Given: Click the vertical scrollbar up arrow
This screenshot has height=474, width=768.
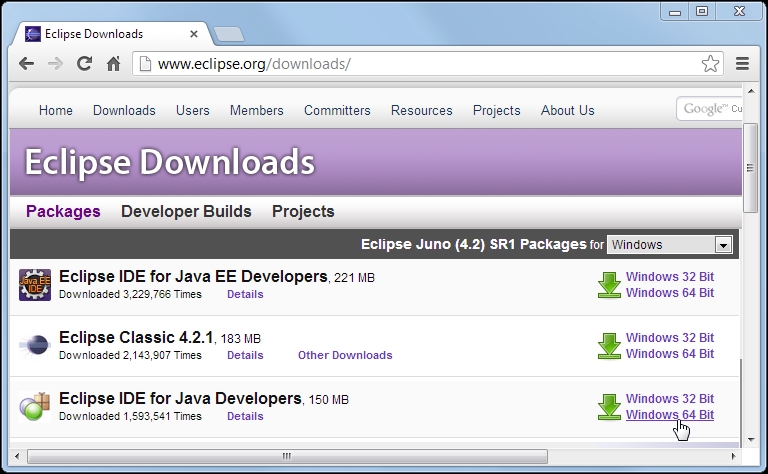Looking at the screenshot, I should (750, 91).
